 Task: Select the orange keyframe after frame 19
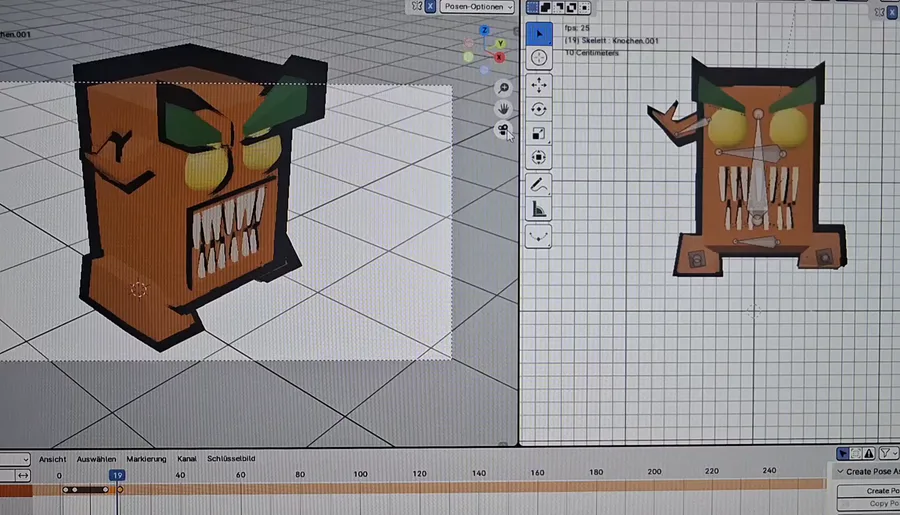pyautogui.click(x=120, y=490)
